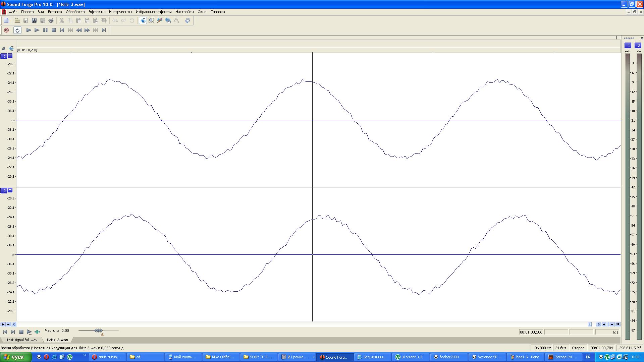Select the Pencil tool in toolbar
This screenshot has height=362, width=644.
[x=160, y=20]
